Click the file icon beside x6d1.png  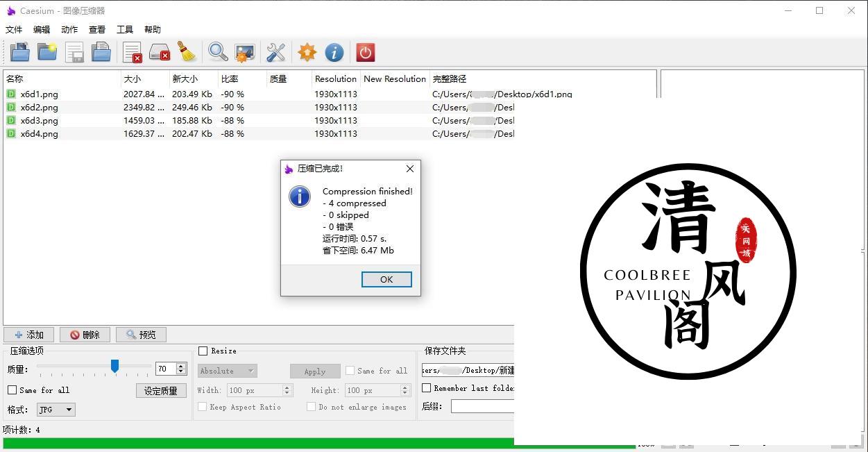(11, 94)
